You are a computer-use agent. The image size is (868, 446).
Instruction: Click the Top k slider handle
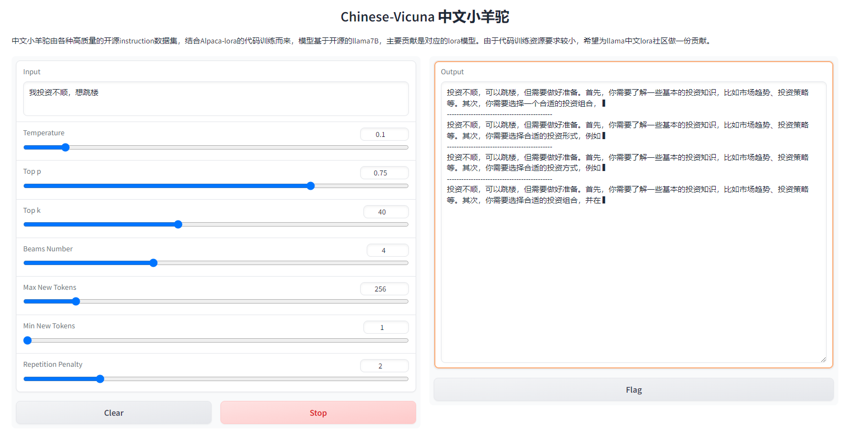(x=178, y=224)
